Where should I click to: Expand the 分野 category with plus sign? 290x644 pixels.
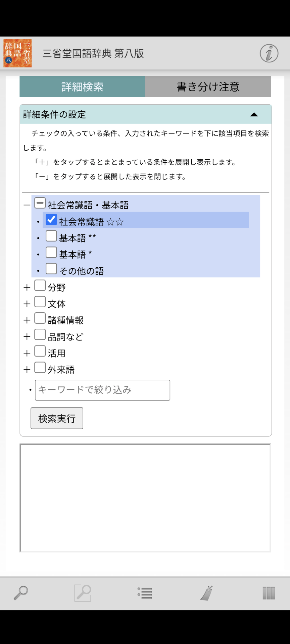coord(27,287)
